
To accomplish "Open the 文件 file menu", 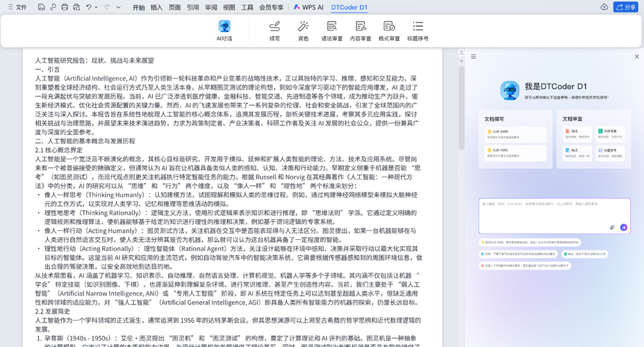I will (17, 7).
